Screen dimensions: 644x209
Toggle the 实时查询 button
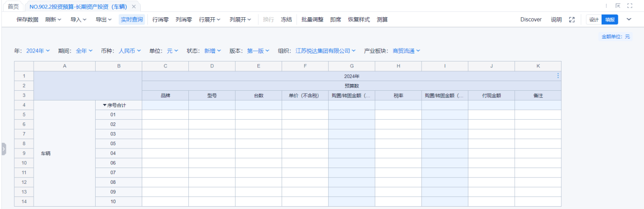point(132,20)
